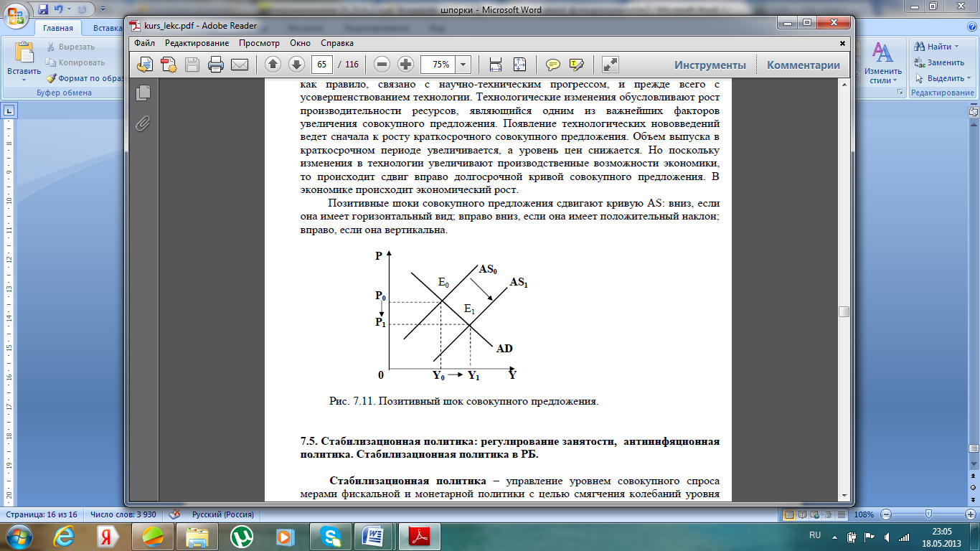The image size is (980, 551).
Task: Zoom out with the minus button
Action: (382, 65)
